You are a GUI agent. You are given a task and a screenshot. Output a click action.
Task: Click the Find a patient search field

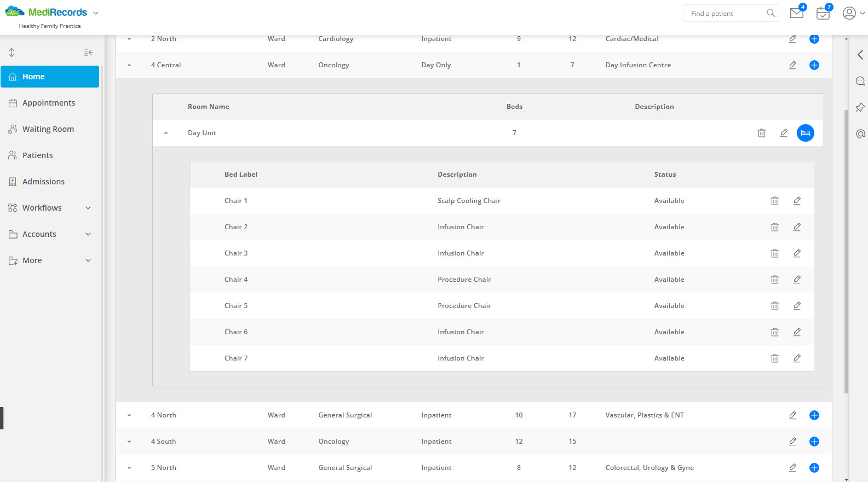[722, 14]
